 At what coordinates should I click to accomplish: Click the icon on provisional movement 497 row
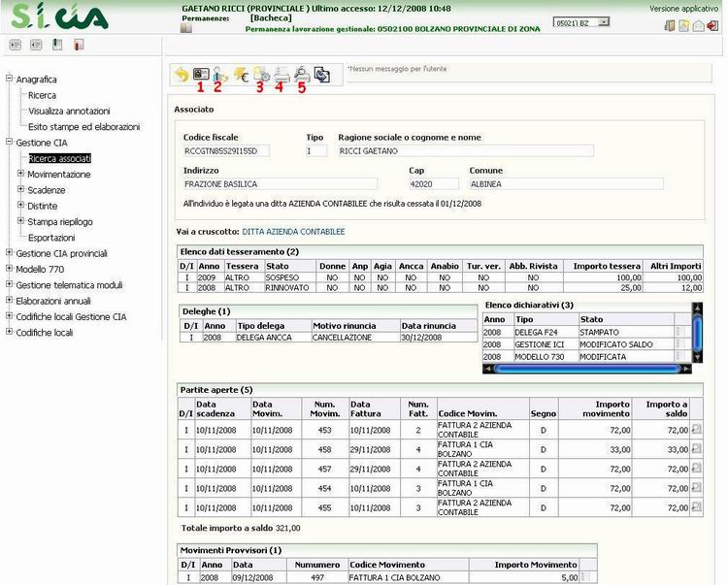tap(586, 577)
